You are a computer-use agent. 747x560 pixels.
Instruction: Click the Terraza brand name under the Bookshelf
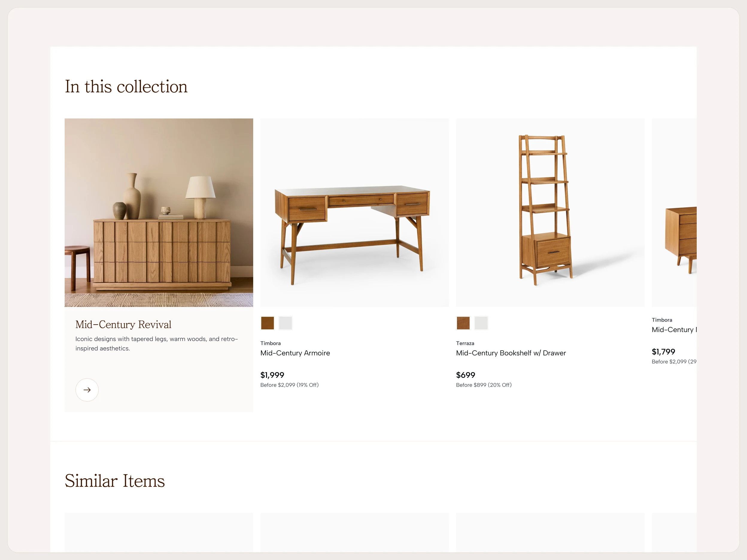(465, 343)
